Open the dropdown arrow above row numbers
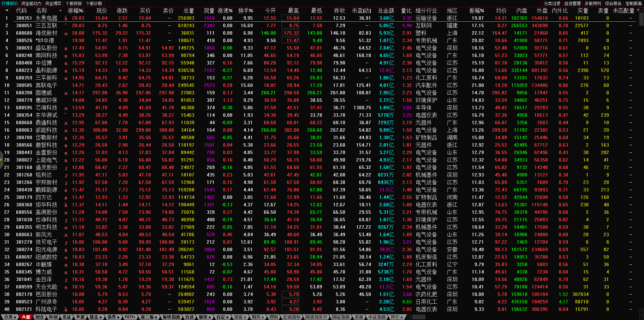Viewport: 644px width, 320px height. tap(6, 11)
